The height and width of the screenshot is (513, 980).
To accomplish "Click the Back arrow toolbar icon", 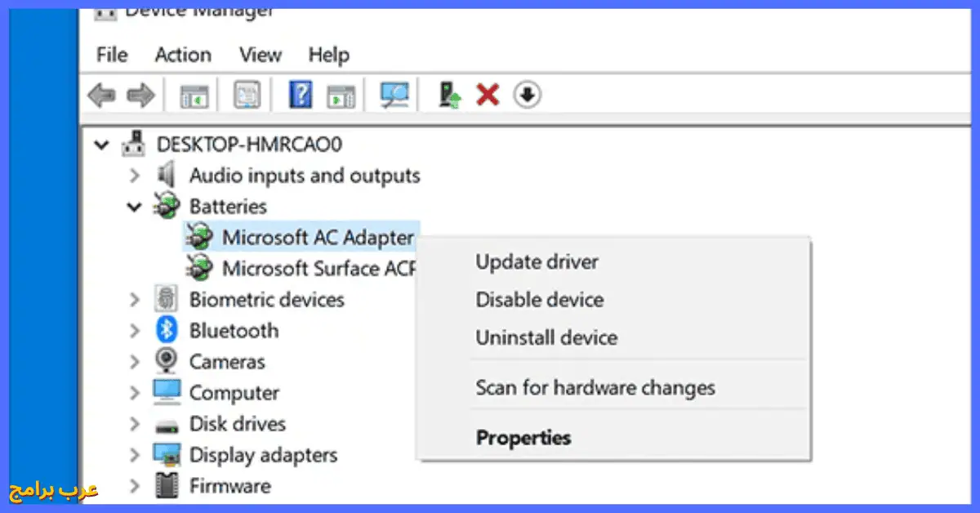I will point(101,96).
